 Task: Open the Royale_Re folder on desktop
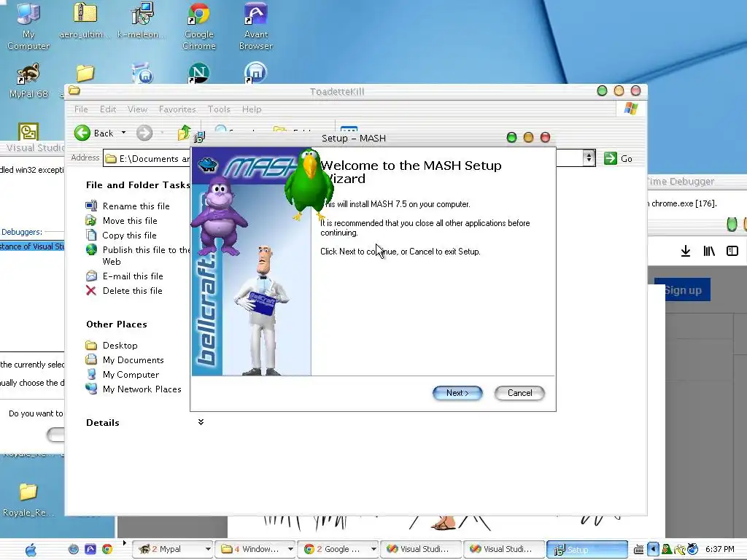(28, 500)
